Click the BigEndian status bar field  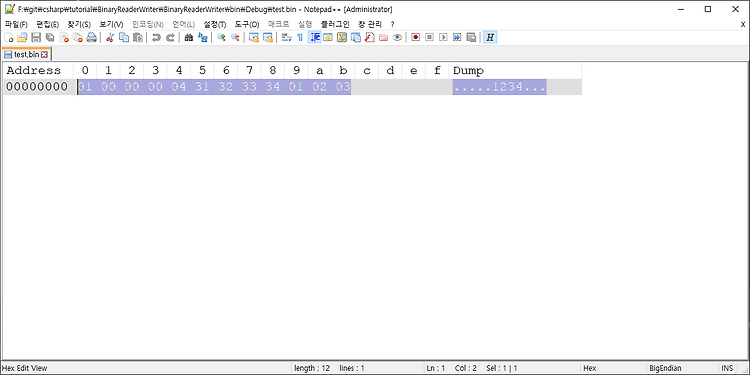(x=665, y=368)
